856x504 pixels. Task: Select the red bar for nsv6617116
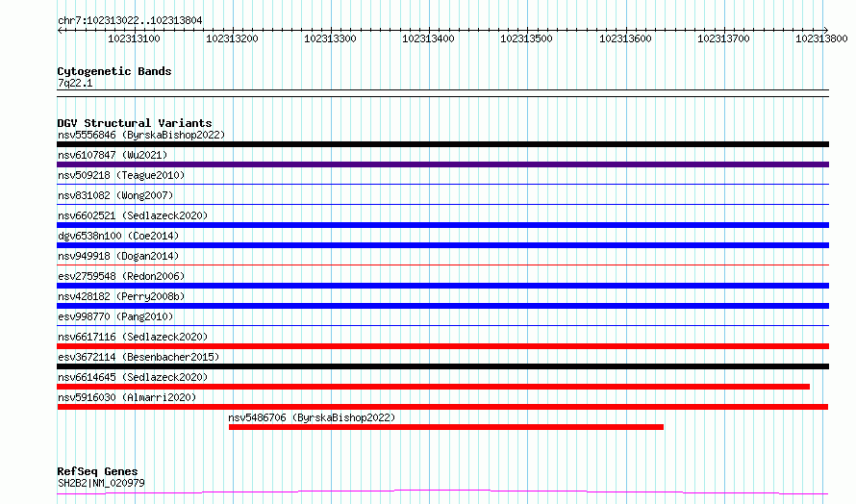point(442,346)
